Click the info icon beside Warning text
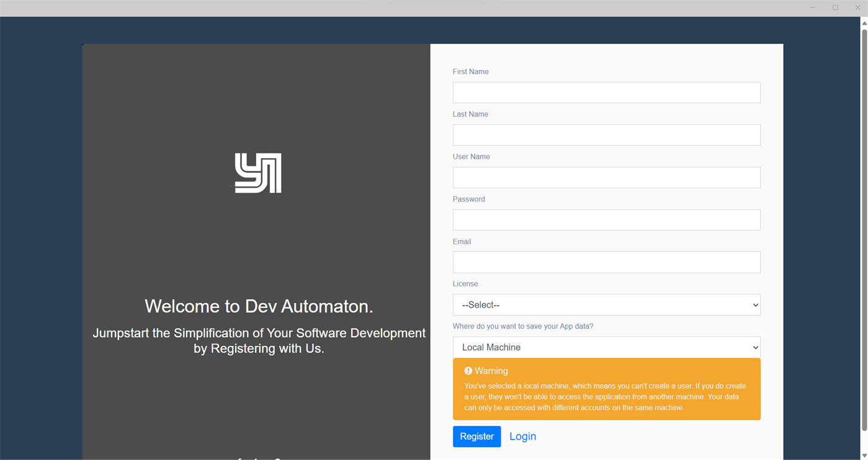 [468, 370]
